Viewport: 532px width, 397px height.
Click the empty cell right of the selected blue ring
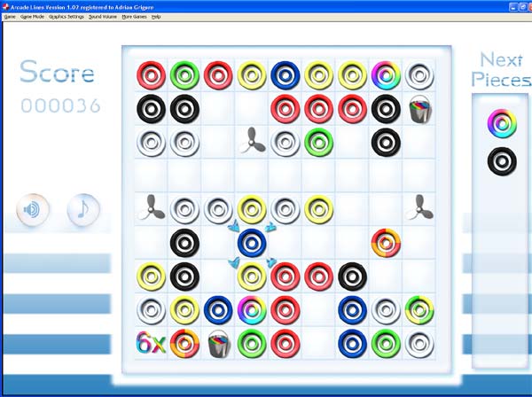(x=286, y=242)
